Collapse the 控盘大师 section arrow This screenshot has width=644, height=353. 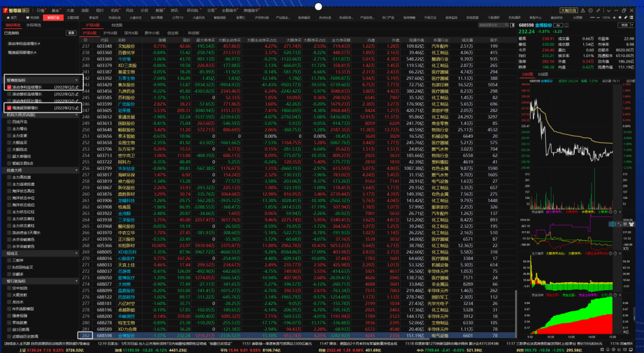click(77, 170)
